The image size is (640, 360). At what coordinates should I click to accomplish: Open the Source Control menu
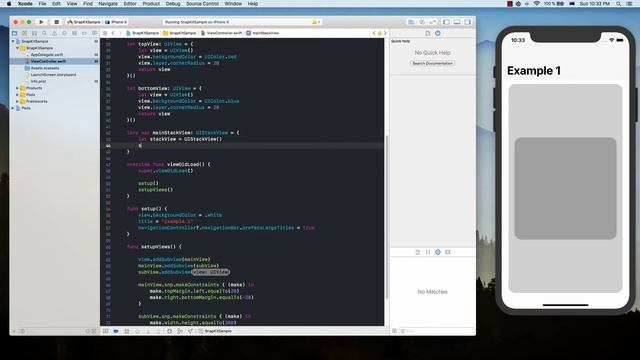click(202, 4)
